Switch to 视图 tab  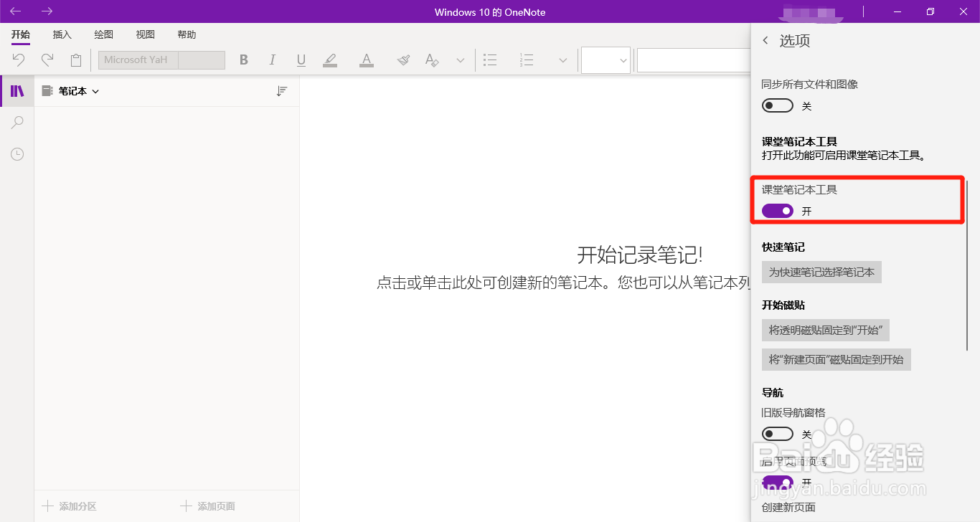pos(146,34)
